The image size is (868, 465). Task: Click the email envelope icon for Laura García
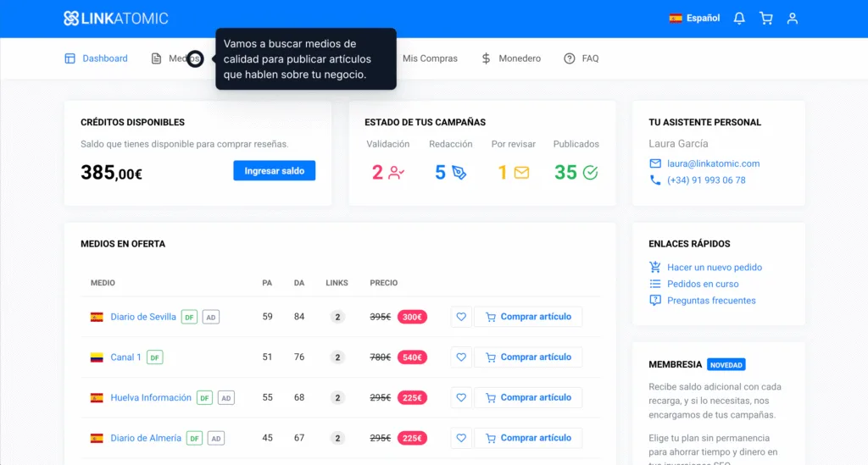[x=655, y=163]
